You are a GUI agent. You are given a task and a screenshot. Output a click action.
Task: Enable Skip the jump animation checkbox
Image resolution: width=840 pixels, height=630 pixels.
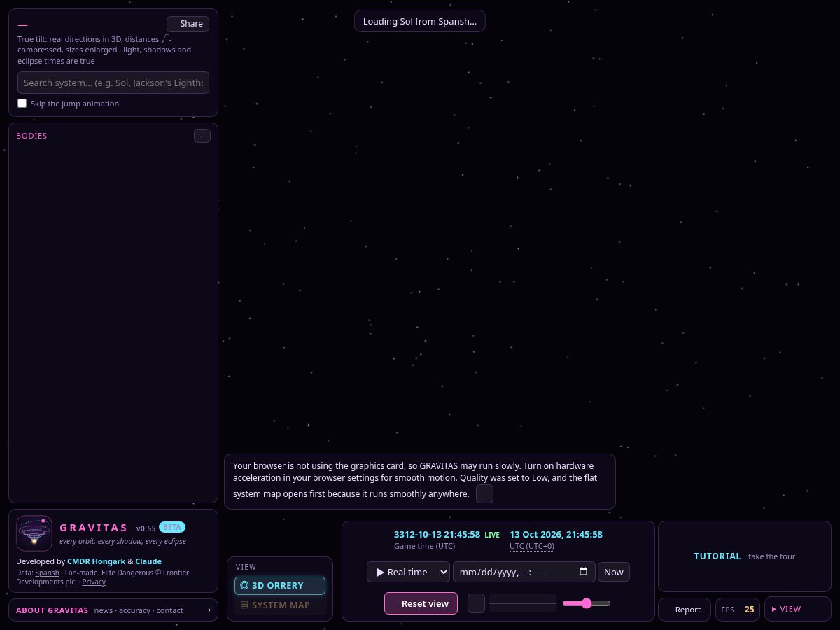click(22, 104)
